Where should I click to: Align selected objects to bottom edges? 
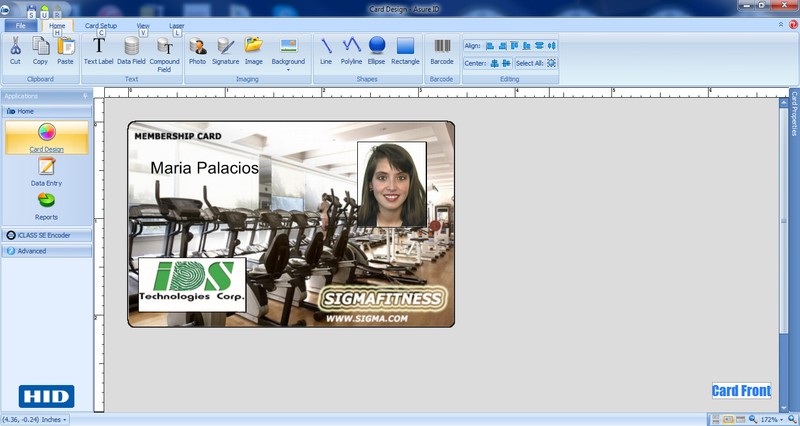point(527,46)
